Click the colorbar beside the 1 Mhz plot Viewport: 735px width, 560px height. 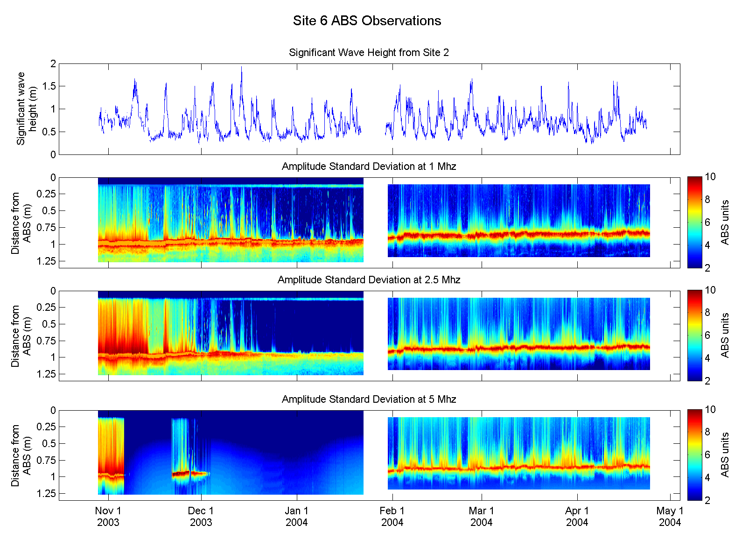(694, 222)
